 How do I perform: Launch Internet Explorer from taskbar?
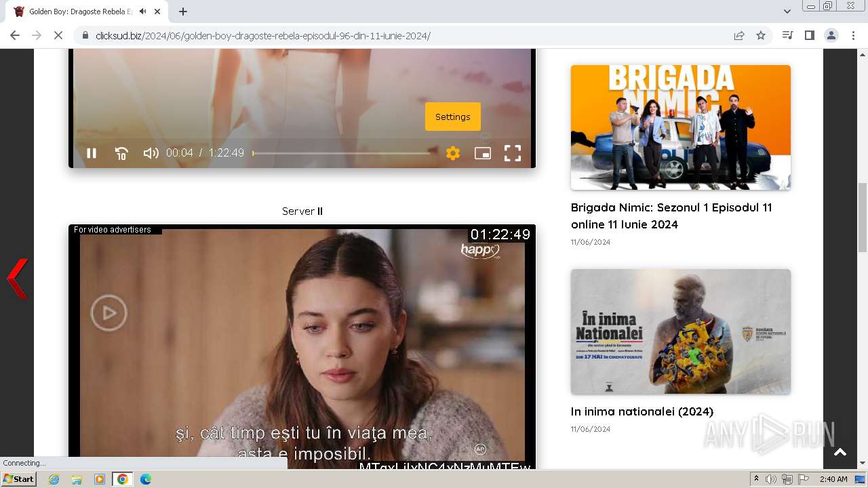click(x=54, y=479)
